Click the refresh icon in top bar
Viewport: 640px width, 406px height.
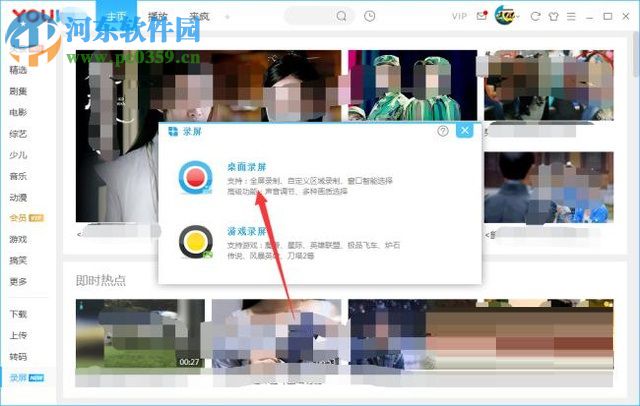click(535, 16)
